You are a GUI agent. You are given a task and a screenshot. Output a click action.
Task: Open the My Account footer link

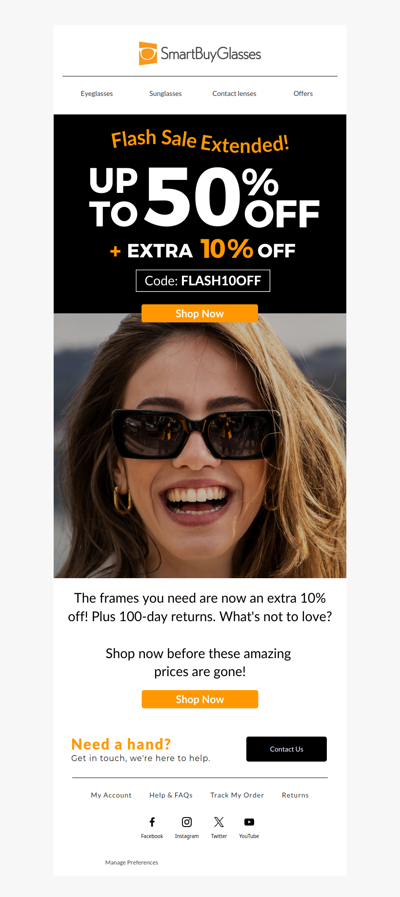pos(111,795)
